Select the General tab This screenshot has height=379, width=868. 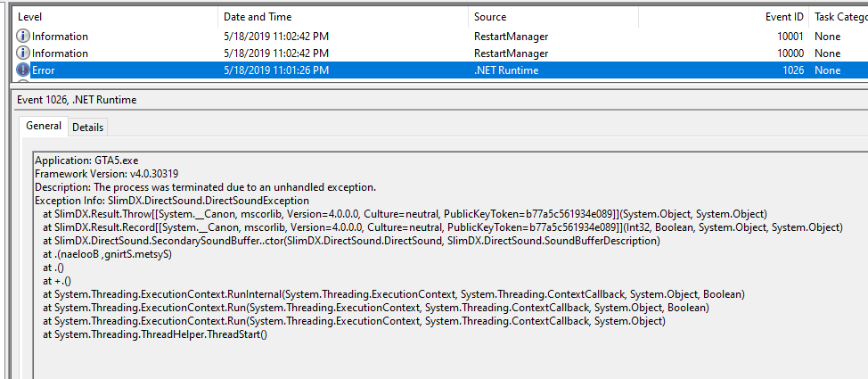(x=44, y=126)
